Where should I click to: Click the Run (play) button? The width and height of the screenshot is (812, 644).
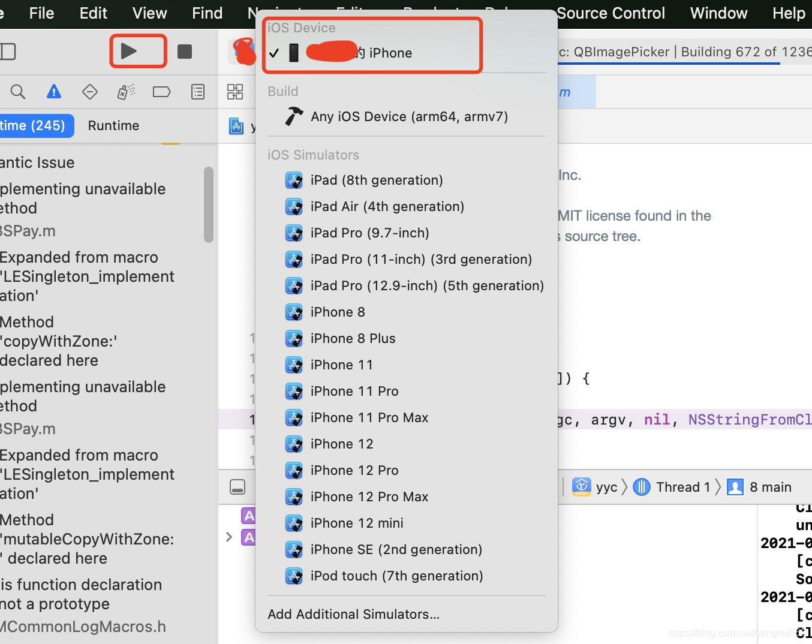pos(128,51)
